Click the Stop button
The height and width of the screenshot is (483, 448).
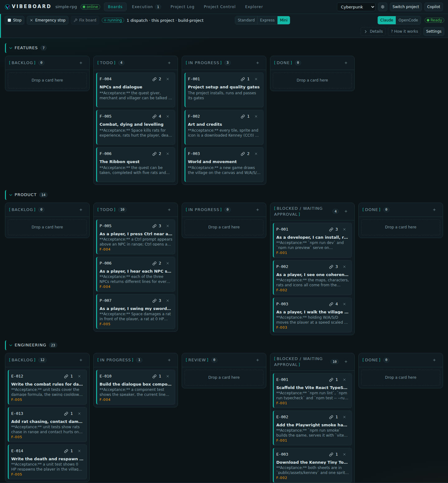(x=15, y=20)
